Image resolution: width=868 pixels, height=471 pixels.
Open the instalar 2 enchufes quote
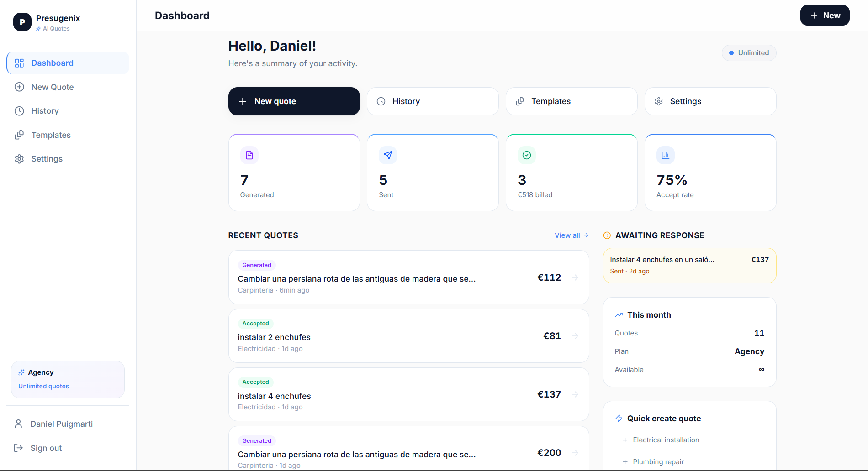click(409, 336)
